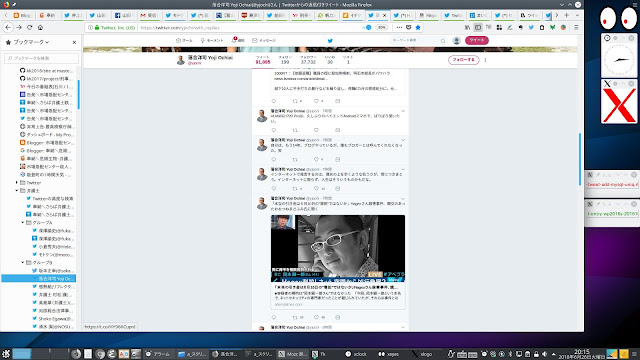Follow Yoji Ochiai with the follow button

click(x=463, y=60)
